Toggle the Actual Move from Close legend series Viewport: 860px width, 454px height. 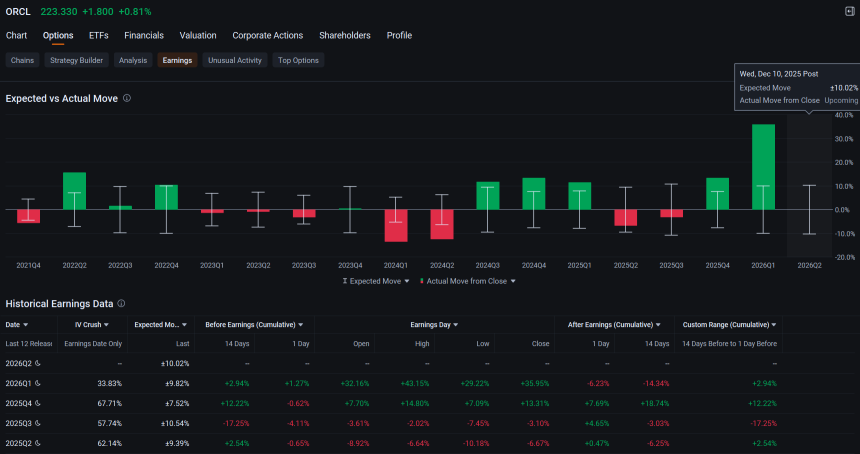pyautogui.click(x=468, y=281)
